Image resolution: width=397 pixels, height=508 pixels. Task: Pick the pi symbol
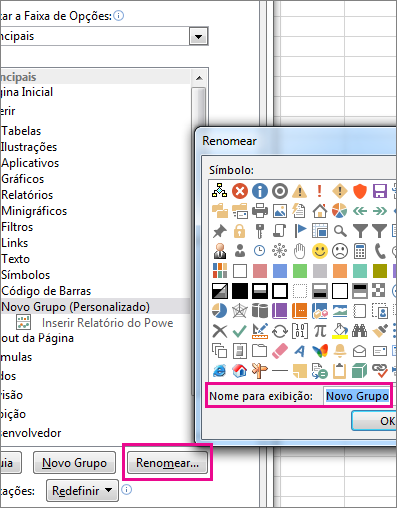[320, 331]
